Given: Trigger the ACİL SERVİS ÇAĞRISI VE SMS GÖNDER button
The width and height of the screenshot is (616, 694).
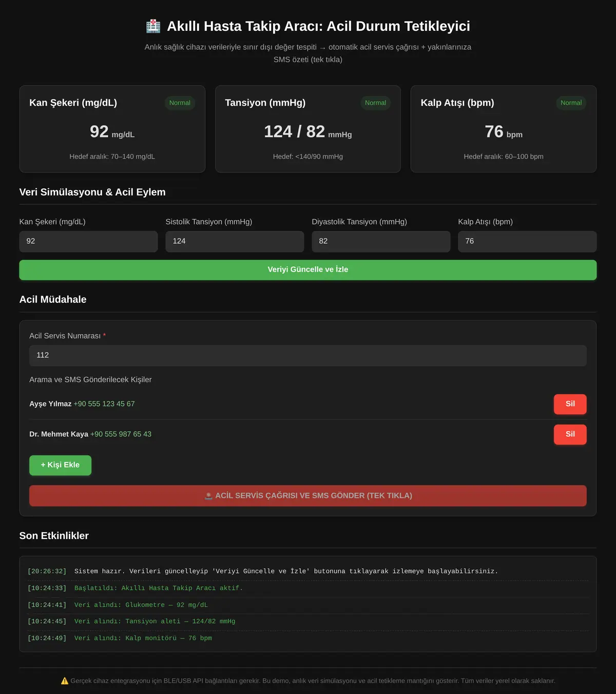Looking at the screenshot, I should coord(308,496).
